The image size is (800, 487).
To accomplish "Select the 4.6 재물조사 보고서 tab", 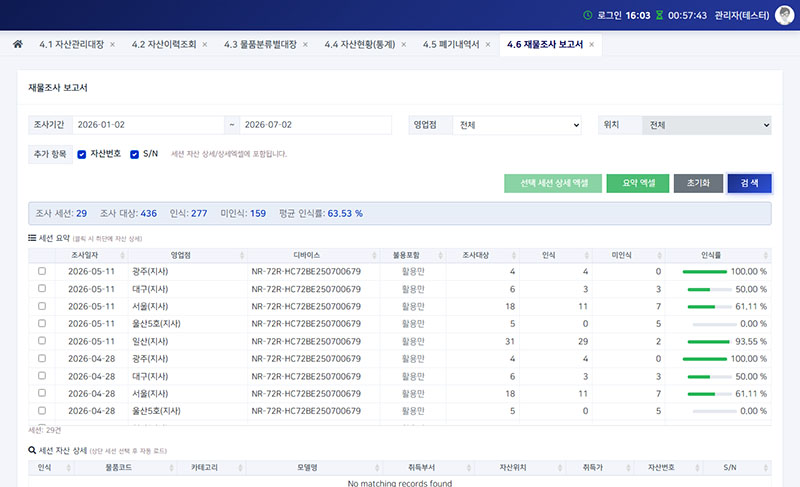I will (x=545, y=44).
